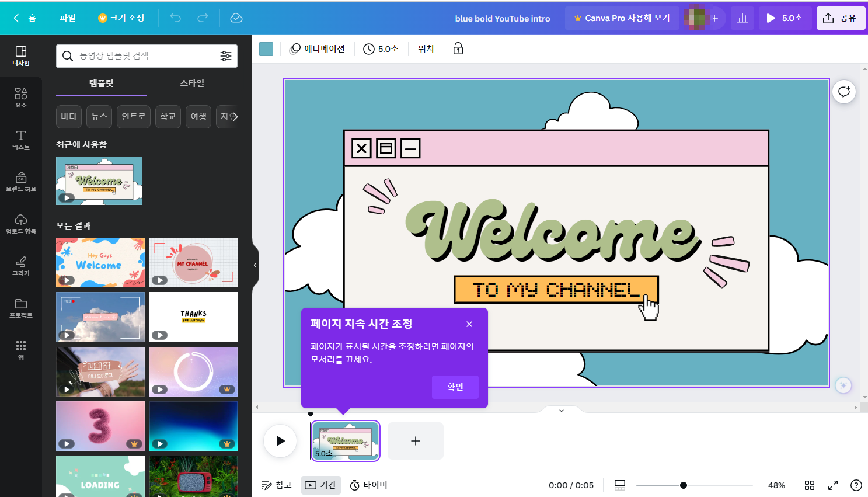868x497 pixels.
Task: Select the 텍스트 sidebar icon
Action: 21,140
